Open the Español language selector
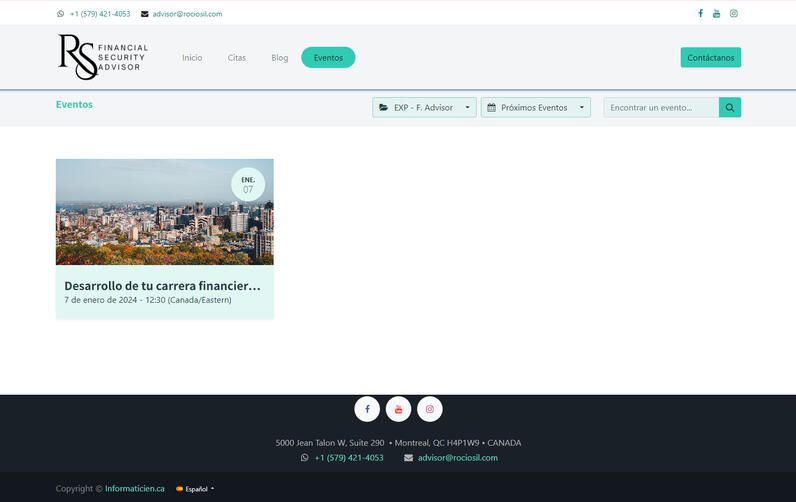The image size is (796, 502). [195, 489]
